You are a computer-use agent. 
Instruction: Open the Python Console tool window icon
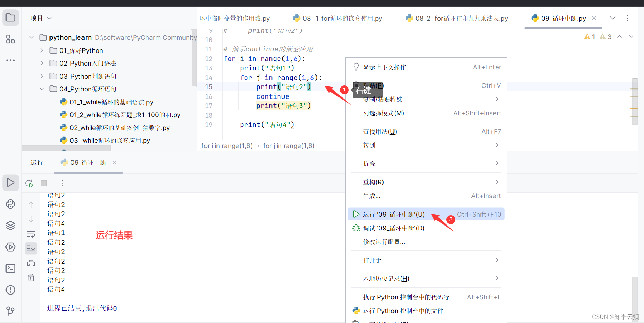(x=11, y=204)
